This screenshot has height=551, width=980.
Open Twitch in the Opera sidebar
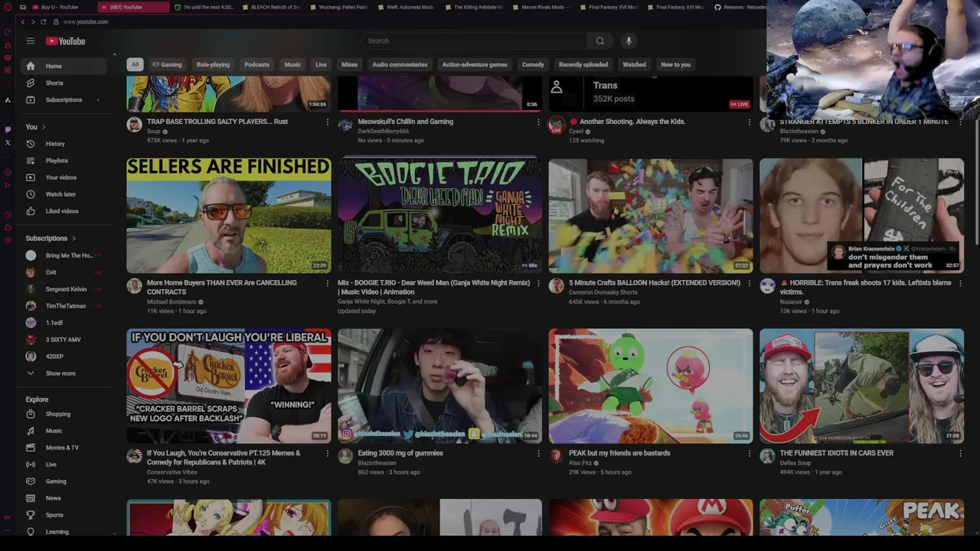pos(8,129)
